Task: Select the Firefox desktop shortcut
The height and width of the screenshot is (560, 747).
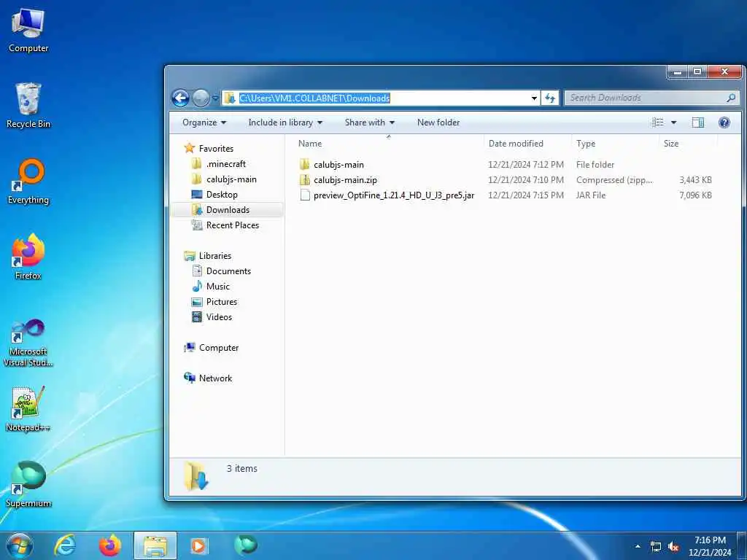Action: (x=28, y=257)
